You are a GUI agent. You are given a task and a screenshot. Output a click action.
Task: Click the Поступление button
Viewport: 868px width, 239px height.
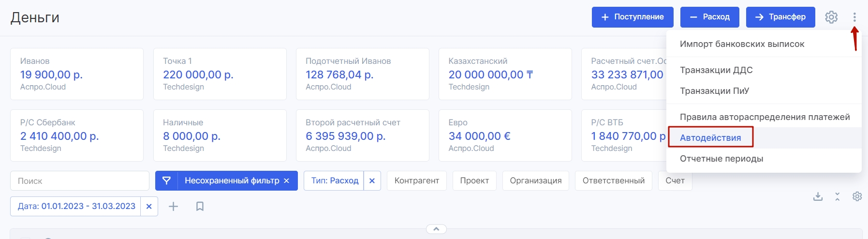[x=632, y=17]
